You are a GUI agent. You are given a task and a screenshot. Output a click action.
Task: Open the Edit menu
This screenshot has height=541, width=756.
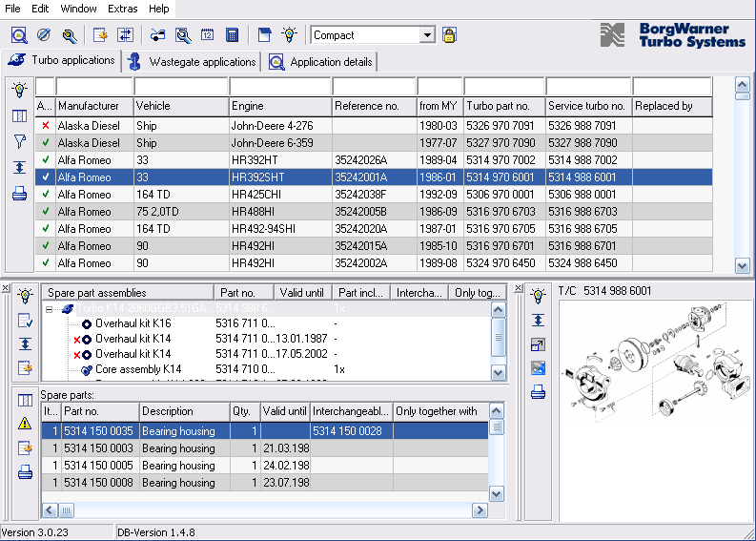(40, 9)
